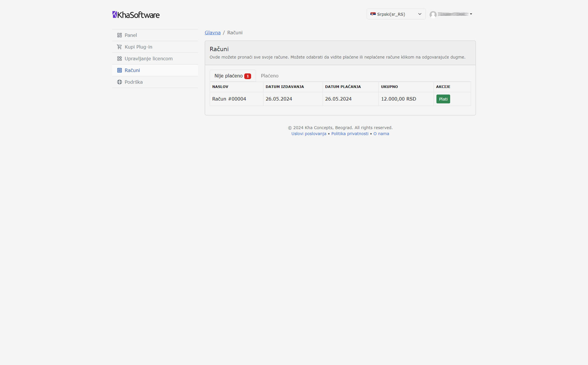Select Računi in the sidebar

coord(155,70)
